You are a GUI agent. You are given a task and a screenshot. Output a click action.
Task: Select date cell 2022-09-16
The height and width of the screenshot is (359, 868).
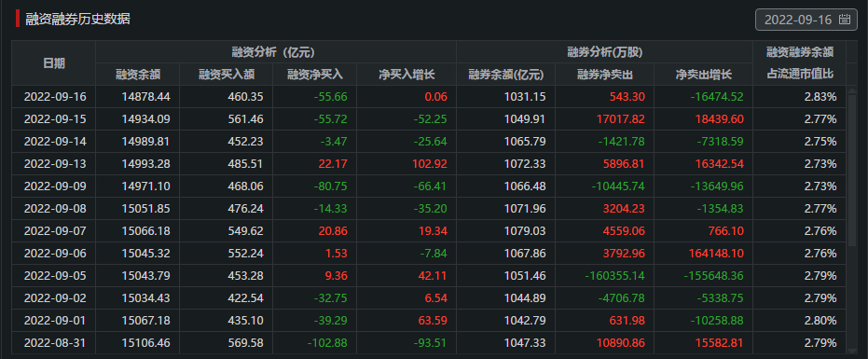click(x=54, y=97)
